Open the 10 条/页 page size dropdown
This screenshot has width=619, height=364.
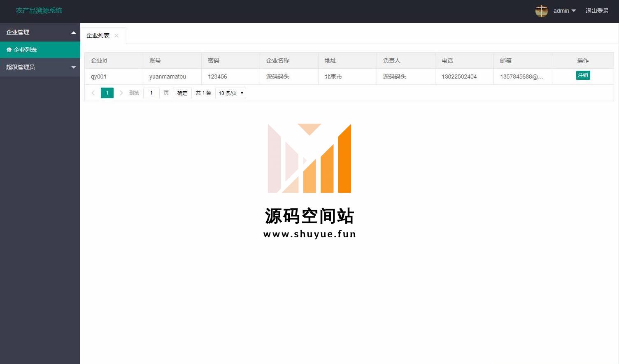230,93
